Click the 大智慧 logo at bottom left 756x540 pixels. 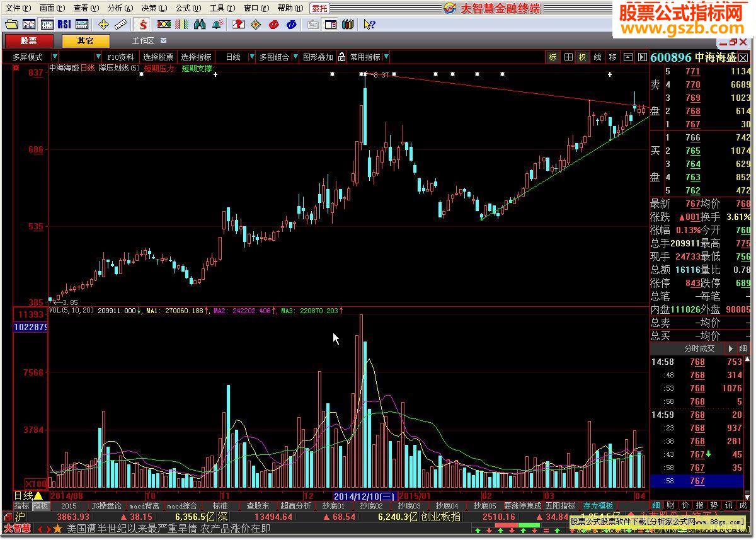[x=18, y=529]
